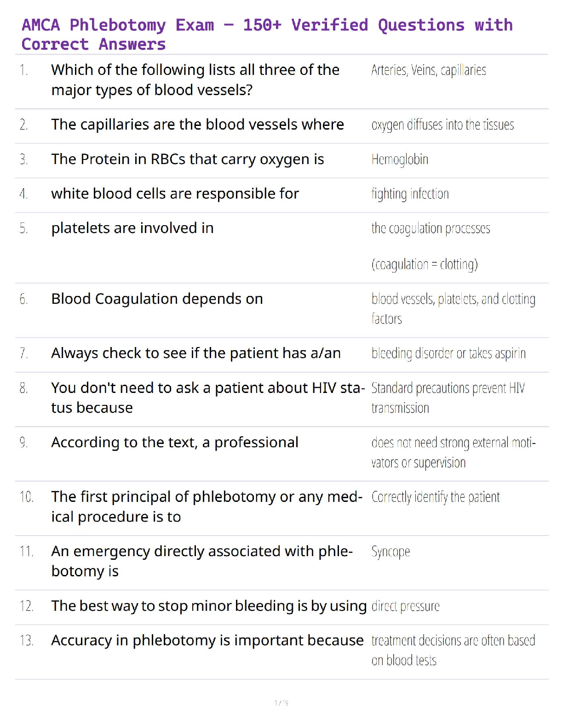Select the answer "direct pressure"

click(405, 606)
